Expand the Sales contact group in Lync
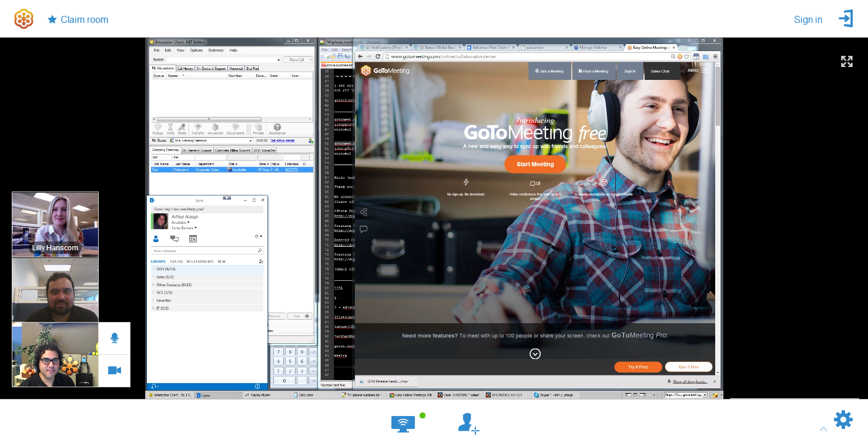 207,277
